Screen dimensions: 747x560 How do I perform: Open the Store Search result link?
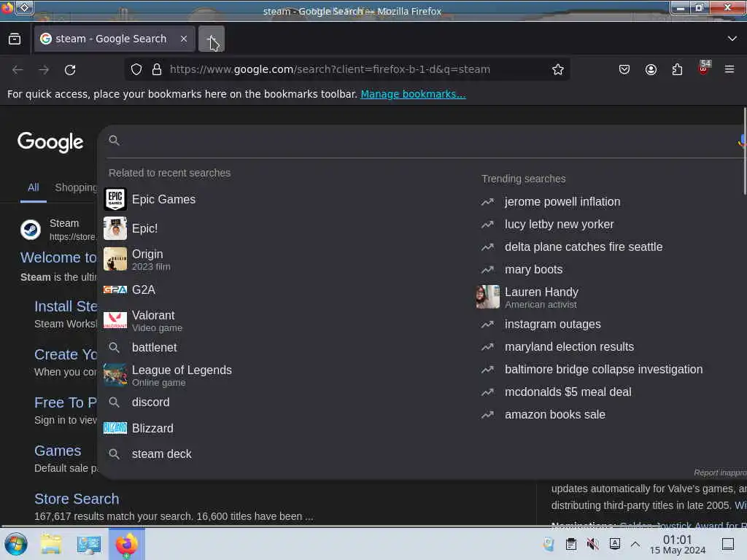[x=77, y=499]
